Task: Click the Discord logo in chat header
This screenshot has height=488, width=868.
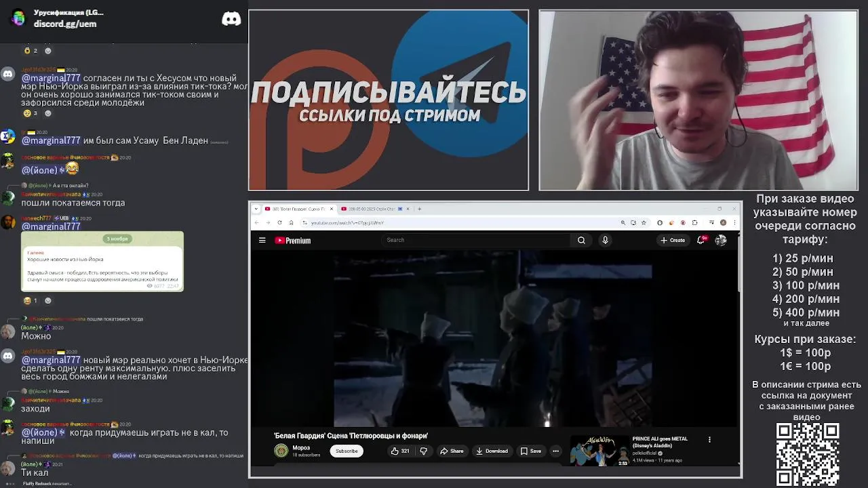Action: pos(231,19)
